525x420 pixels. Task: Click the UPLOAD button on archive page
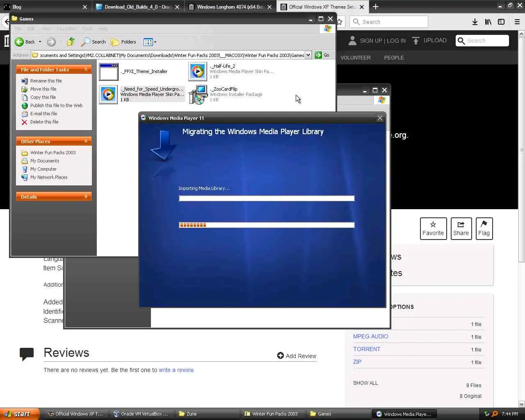pyautogui.click(x=429, y=41)
